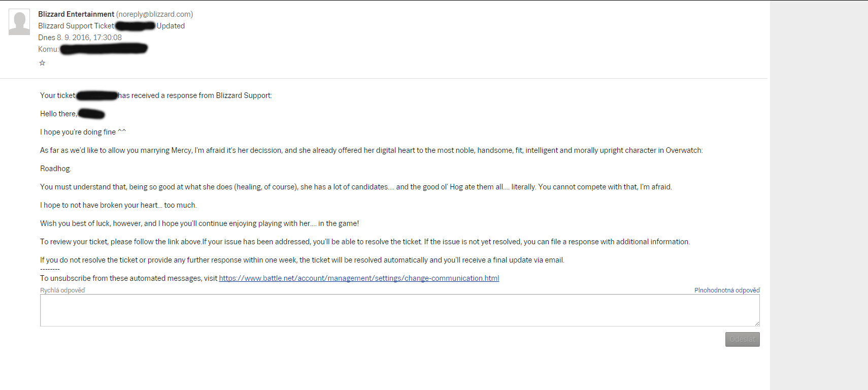Click the date stamp Dnes 8. 9. 2016
The height and width of the screenshot is (390, 868).
coord(80,38)
